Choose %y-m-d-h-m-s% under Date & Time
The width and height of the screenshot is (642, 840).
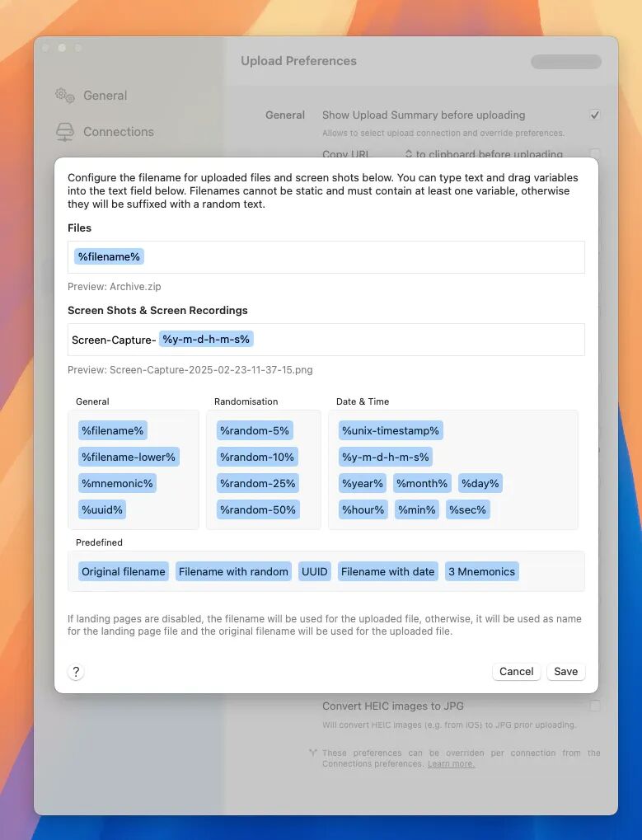(386, 457)
